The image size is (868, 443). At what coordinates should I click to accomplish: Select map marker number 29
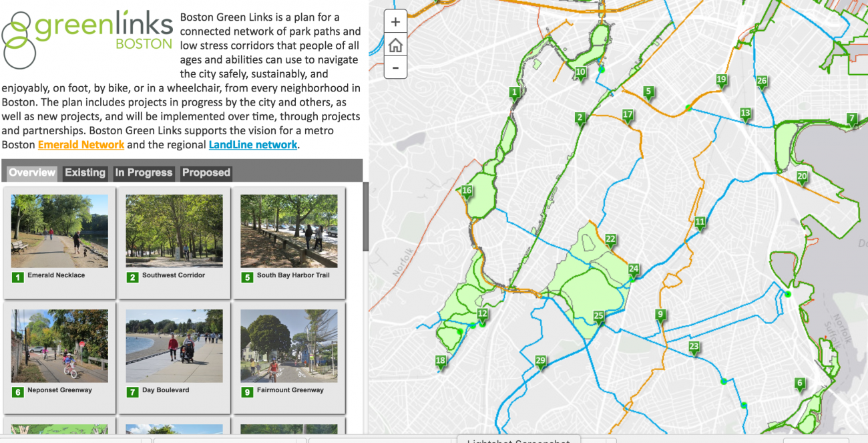coord(541,362)
